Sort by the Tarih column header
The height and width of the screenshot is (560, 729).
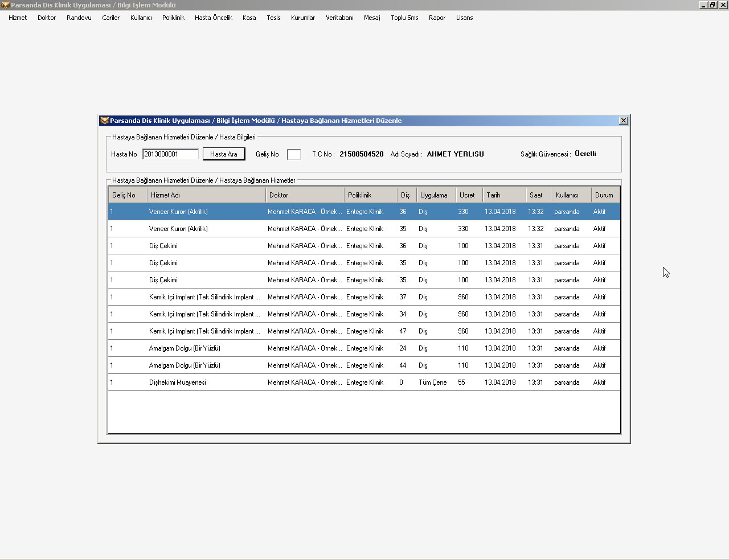[504, 195]
